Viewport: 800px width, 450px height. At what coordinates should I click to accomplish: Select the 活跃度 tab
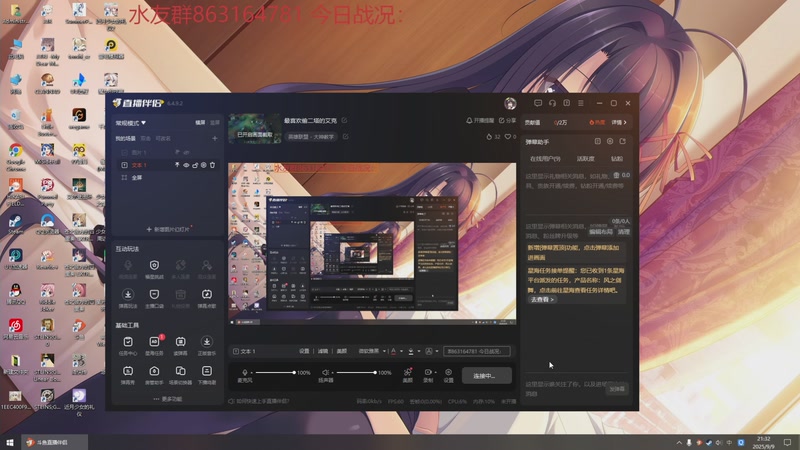point(585,159)
